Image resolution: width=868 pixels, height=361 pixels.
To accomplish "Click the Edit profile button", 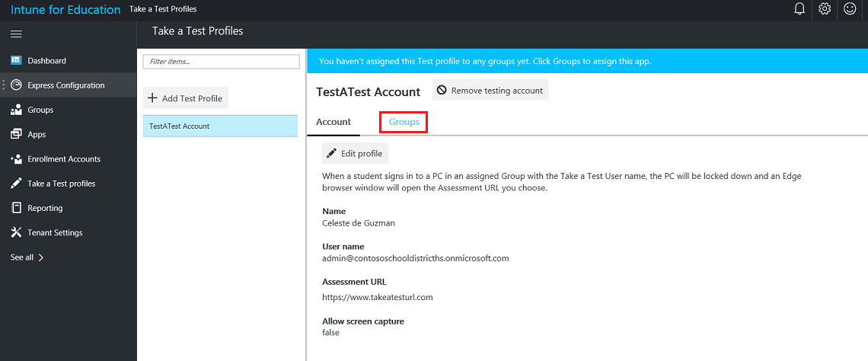I will tap(356, 153).
